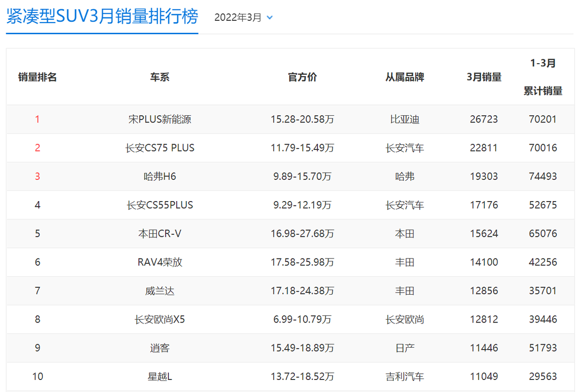Click the cumulative sales value 65076
Viewport: 579px width, 392px height.
543,233
